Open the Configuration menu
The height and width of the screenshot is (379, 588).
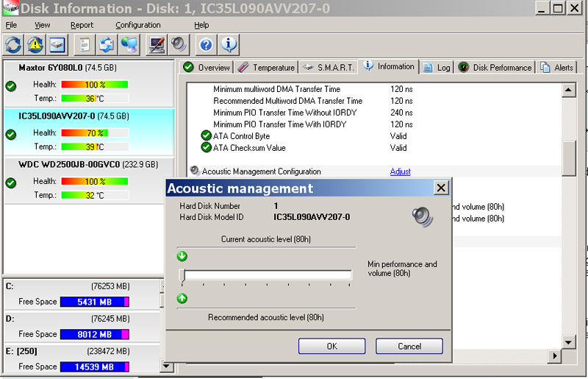pyautogui.click(x=137, y=25)
